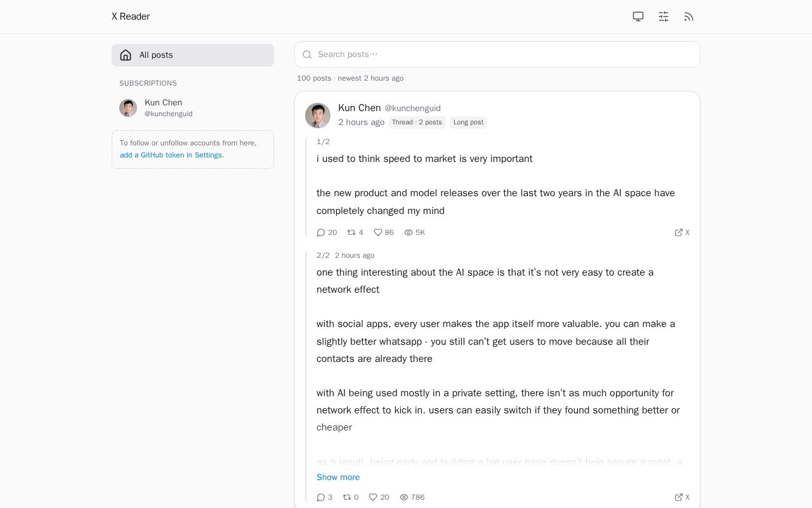This screenshot has height=508, width=812.
Task: Click the reply icon showing 20
Action: (x=321, y=232)
